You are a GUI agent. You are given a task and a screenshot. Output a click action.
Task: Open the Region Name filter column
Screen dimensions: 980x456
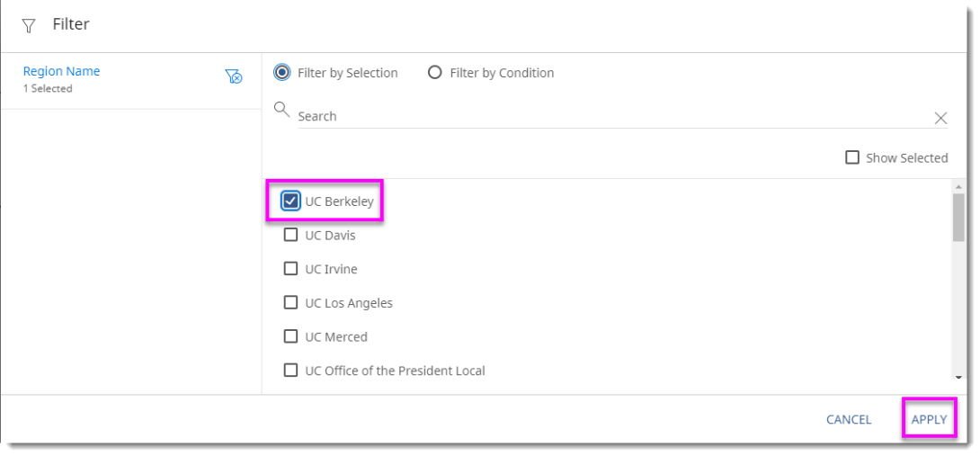pyautogui.click(x=61, y=72)
